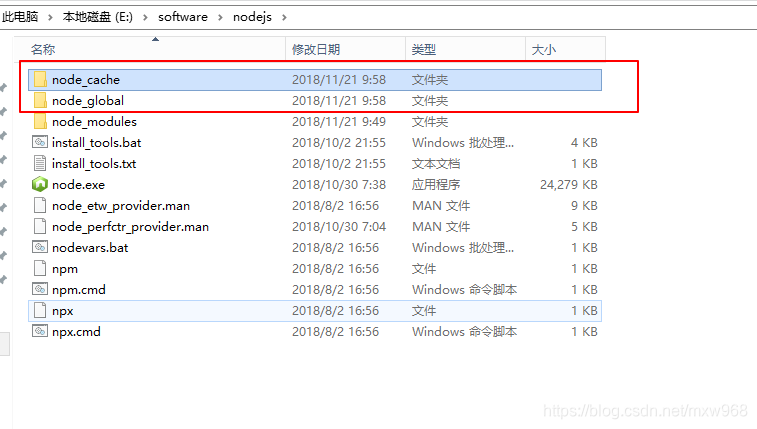This screenshot has width=757, height=429.
Task: Click the blank icon of npm file
Action: 40,268
